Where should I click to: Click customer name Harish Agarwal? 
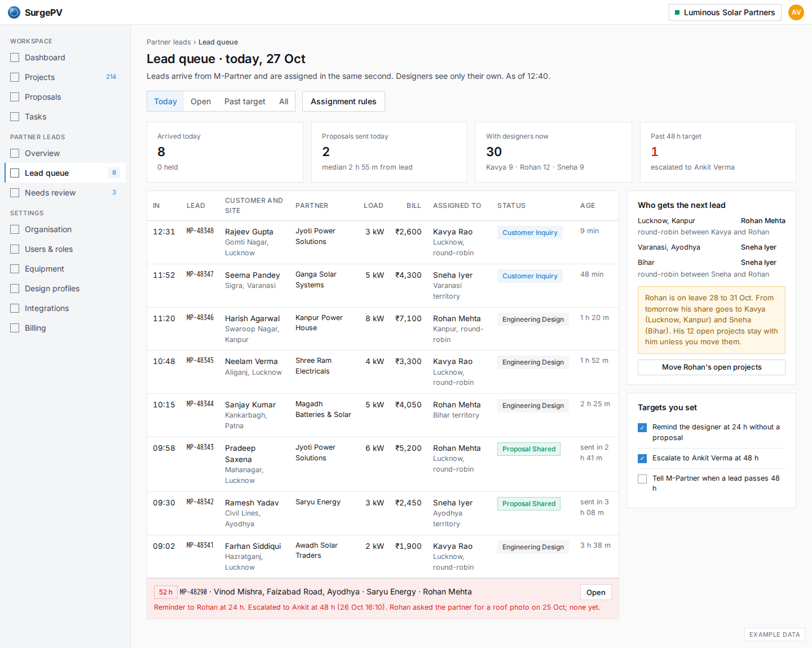252,318
